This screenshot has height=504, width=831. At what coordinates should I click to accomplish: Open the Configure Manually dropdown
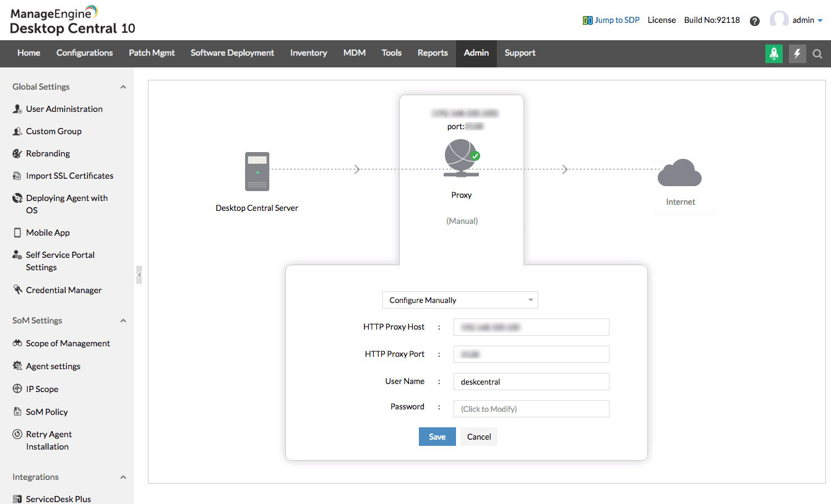click(x=460, y=301)
